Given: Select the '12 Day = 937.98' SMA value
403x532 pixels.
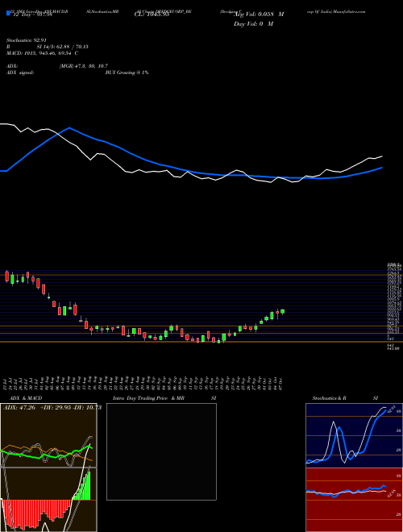Looking at the screenshot, I should pos(31,14).
